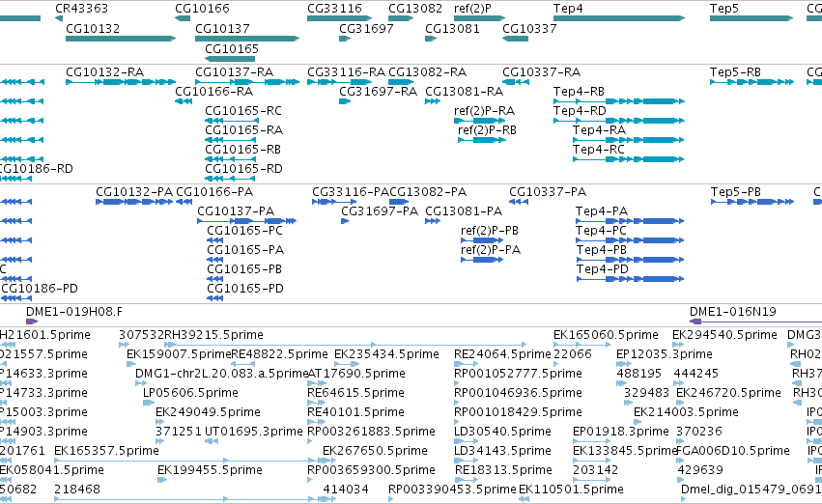Select the Tep4-PA protein label
Screen dimensions: 822x504
pyautogui.click(x=602, y=211)
